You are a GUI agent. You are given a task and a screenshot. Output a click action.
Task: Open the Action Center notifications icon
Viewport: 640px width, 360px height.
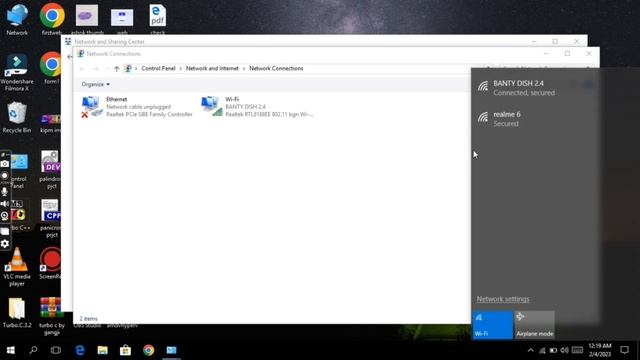click(x=624, y=350)
